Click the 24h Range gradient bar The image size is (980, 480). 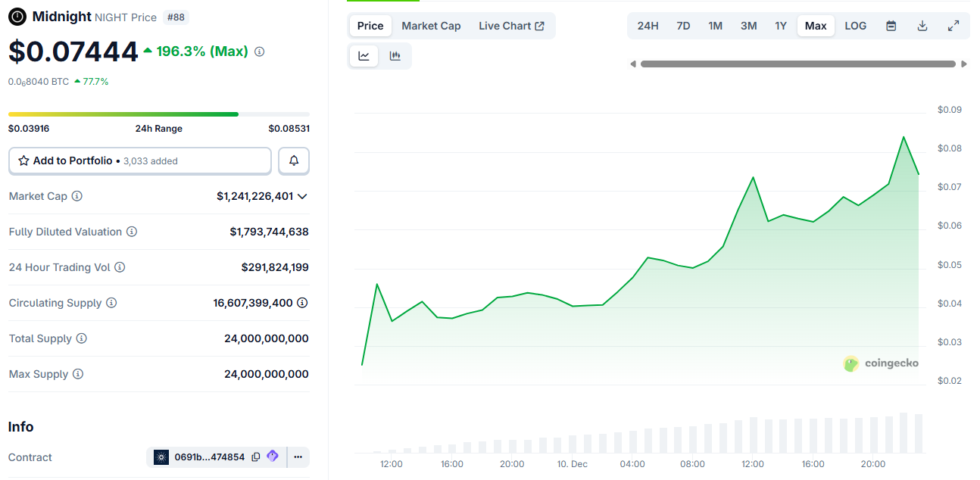pos(122,114)
